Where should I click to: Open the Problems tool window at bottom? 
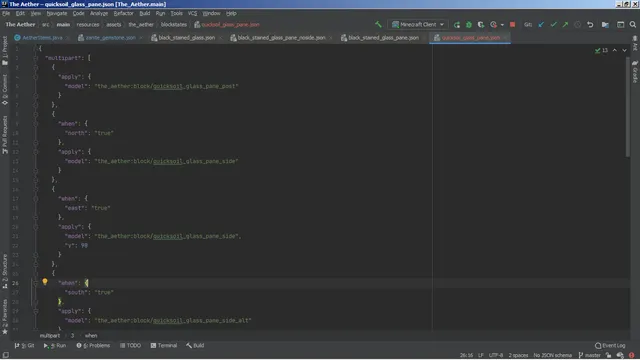click(93, 345)
